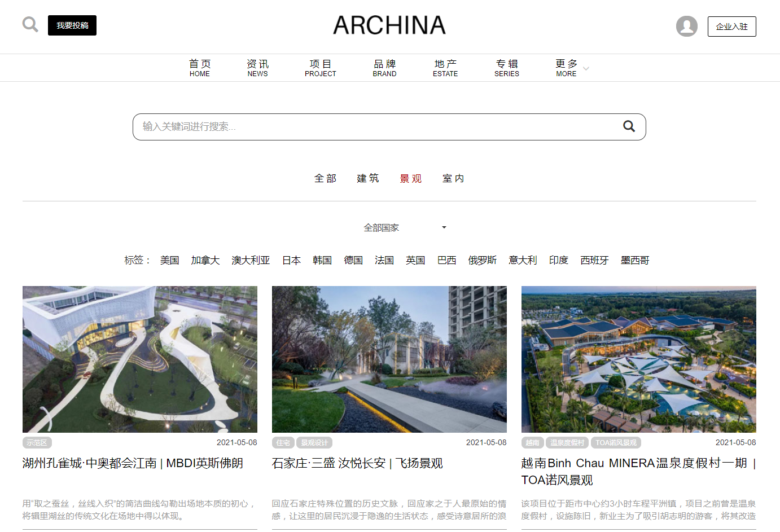
Task: Filter by 美国 tag
Action: coord(169,260)
